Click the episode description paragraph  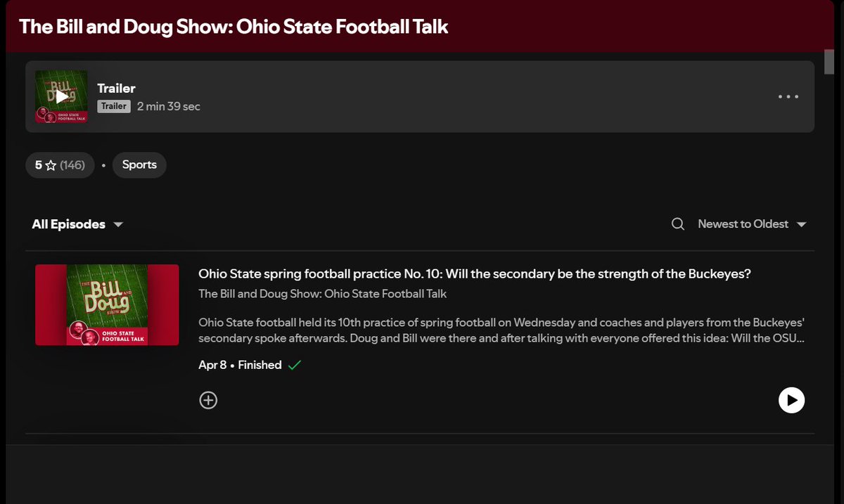(503, 330)
